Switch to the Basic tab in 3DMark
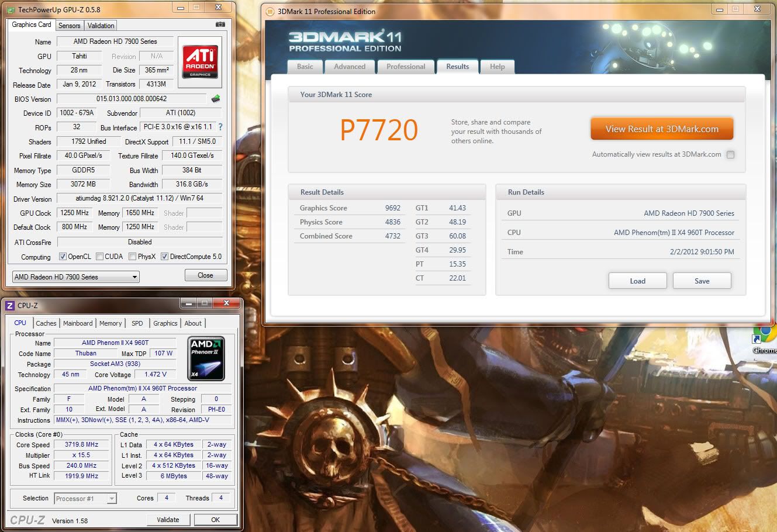Viewport: 777px width, 532px height. [x=305, y=67]
